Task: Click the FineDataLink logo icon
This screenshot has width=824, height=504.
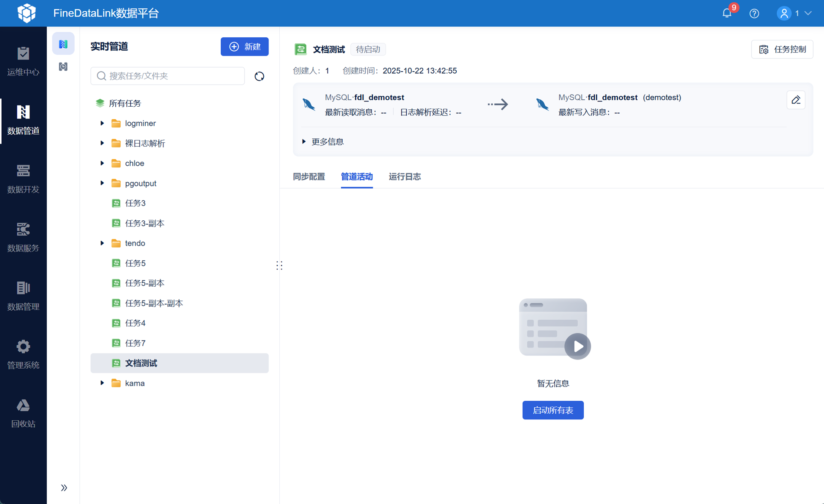Action: pyautogui.click(x=26, y=13)
